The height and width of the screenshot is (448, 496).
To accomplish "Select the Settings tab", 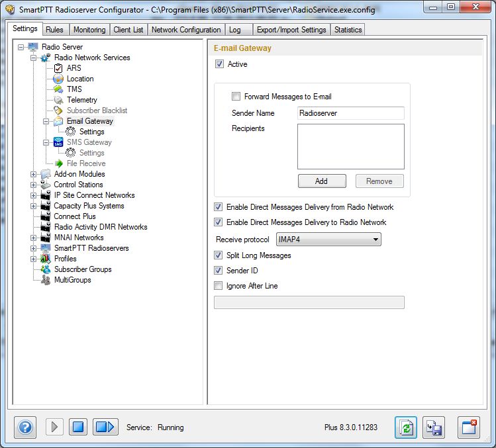I will pos(25,28).
